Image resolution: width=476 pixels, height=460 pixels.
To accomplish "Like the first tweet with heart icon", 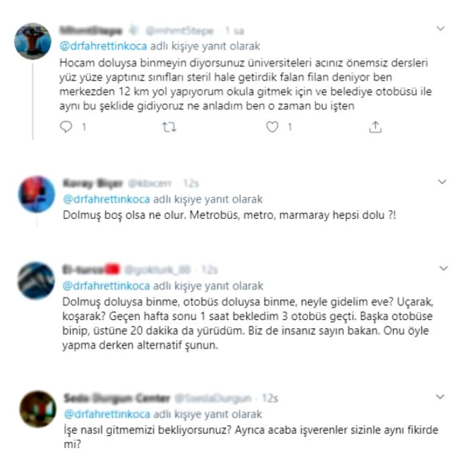I will pos(272,127).
